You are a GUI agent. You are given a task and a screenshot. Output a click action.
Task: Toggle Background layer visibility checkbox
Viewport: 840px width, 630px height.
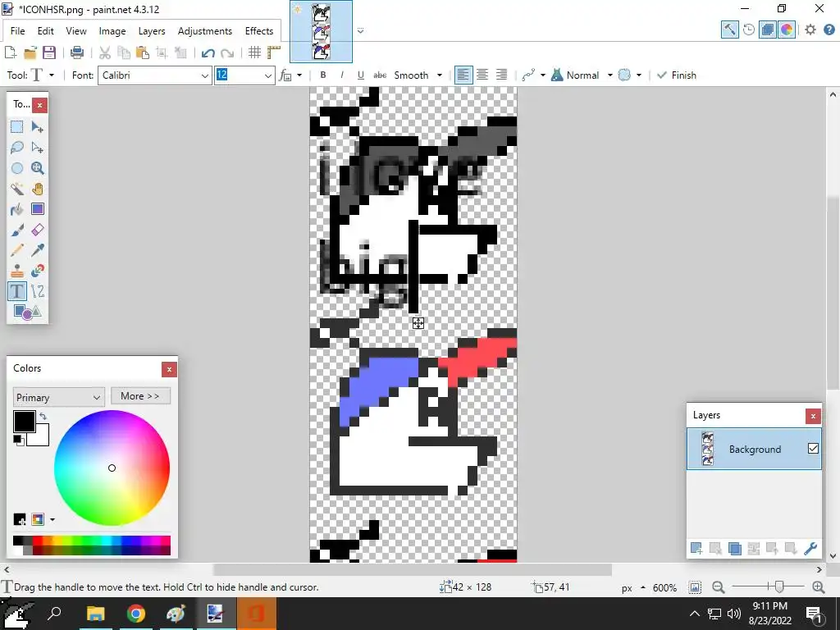click(x=813, y=449)
